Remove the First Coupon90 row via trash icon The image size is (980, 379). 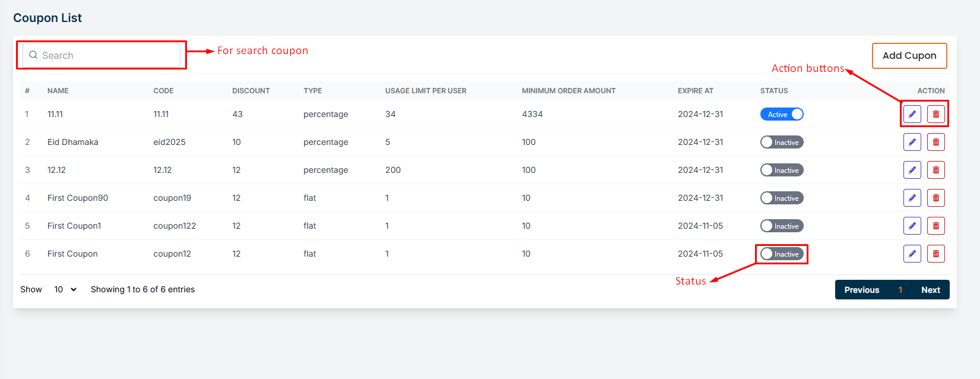(935, 198)
